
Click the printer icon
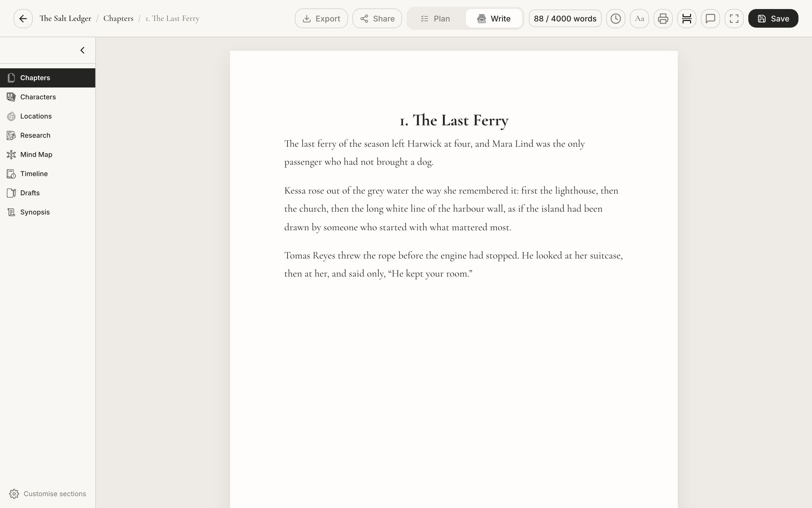[663, 18]
